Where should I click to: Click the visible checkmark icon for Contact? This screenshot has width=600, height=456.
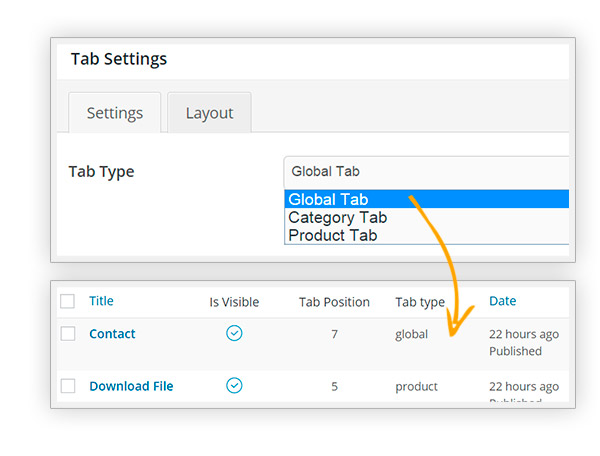234,333
